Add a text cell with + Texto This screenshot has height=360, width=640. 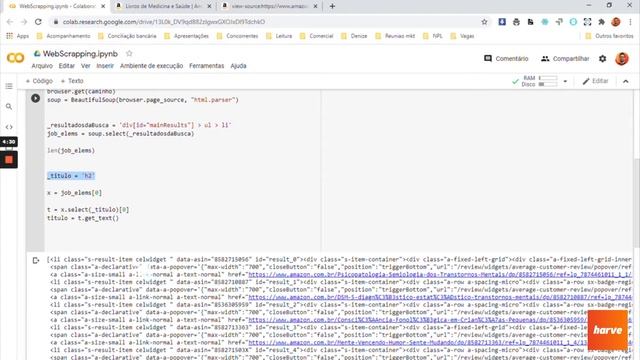coord(72,81)
